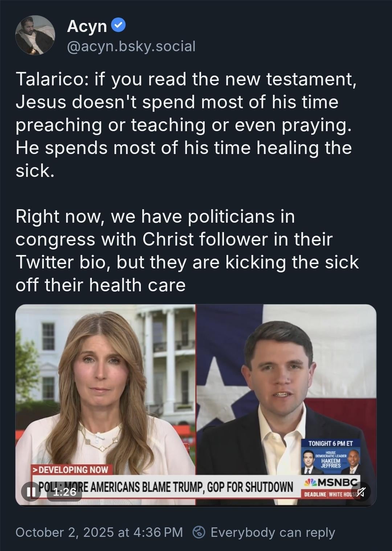
Task: Click the 1:26 video time indicator
Action: pyautogui.click(x=65, y=492)
